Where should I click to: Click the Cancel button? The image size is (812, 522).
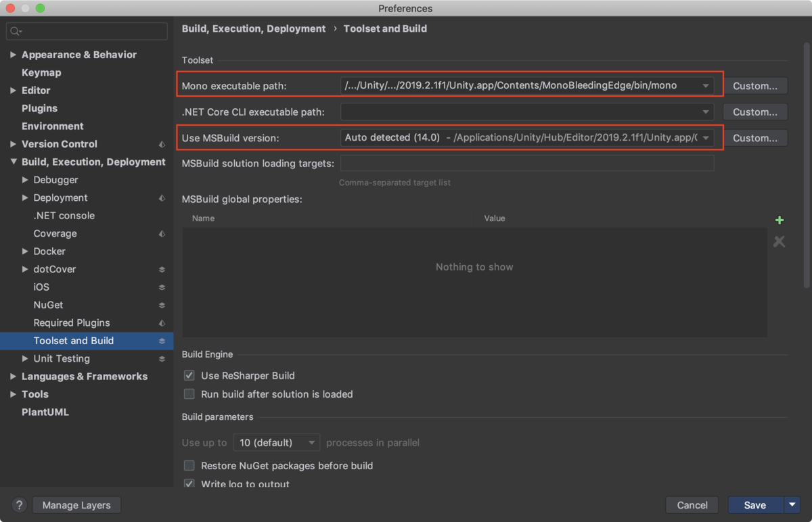coord(692,505)
